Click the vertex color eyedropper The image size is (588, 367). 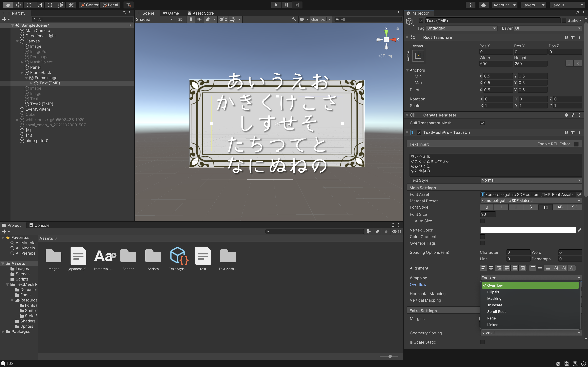579,230
